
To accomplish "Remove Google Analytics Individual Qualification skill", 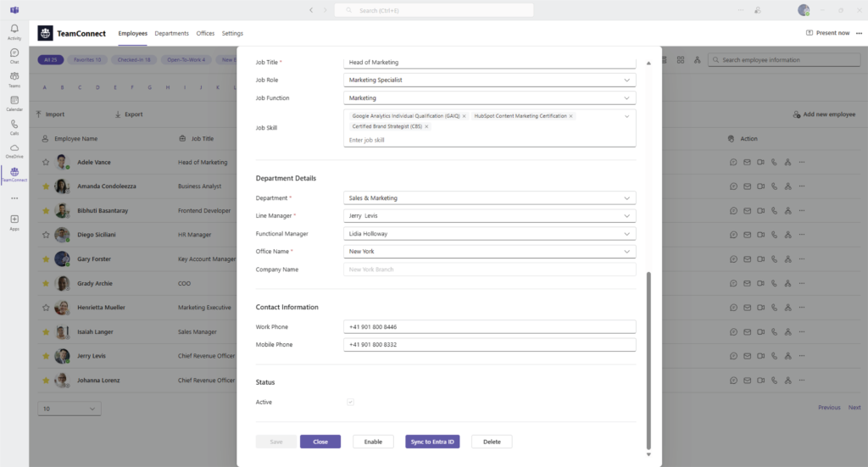I will [x=464, y=116].
